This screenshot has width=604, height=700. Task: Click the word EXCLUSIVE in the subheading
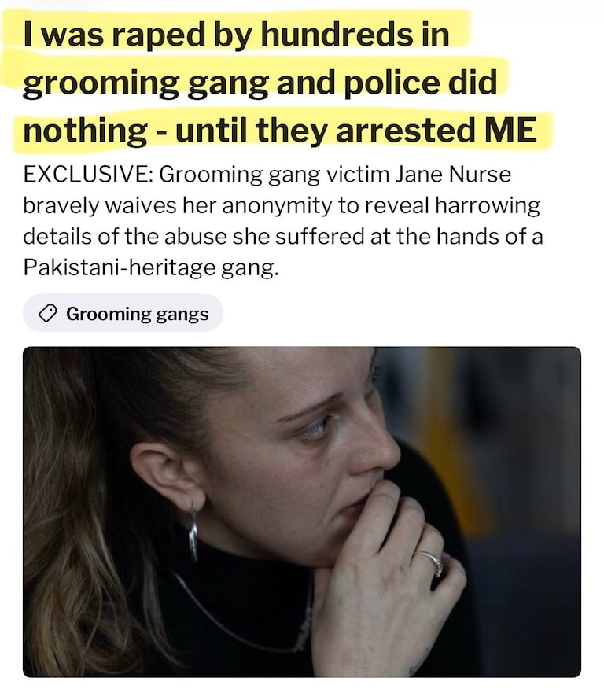pos(87,174)
